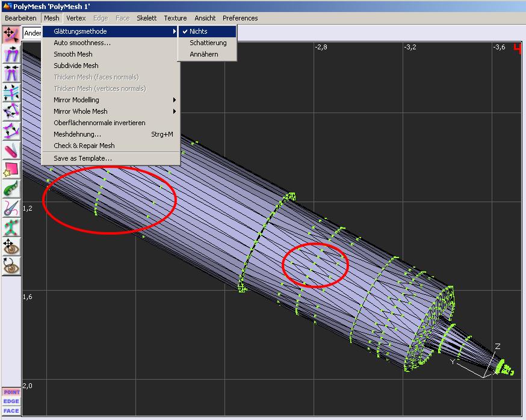
Task: Choose Subdivide Mesh menu entry
Action: point(110,66)
